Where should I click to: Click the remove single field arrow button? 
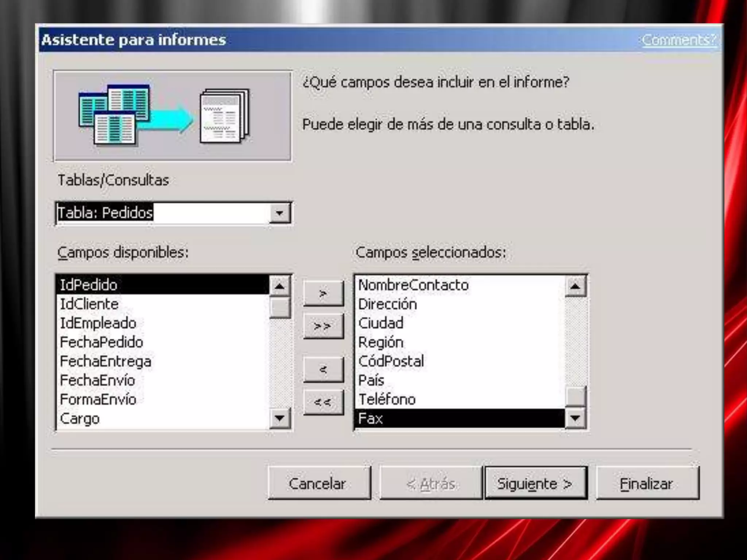pyautogui.click(x=323, y=370)
